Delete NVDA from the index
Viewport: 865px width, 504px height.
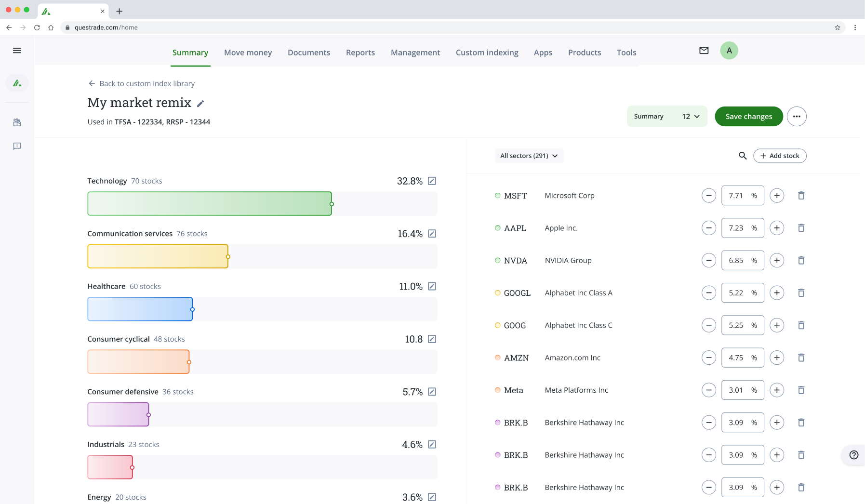click(x=801, y=260)
